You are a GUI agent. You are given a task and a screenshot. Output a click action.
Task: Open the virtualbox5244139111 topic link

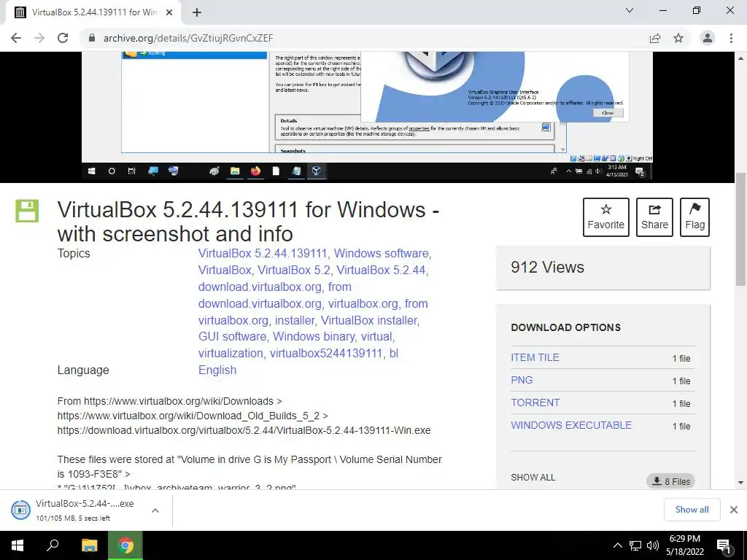[x=326, y=354]
